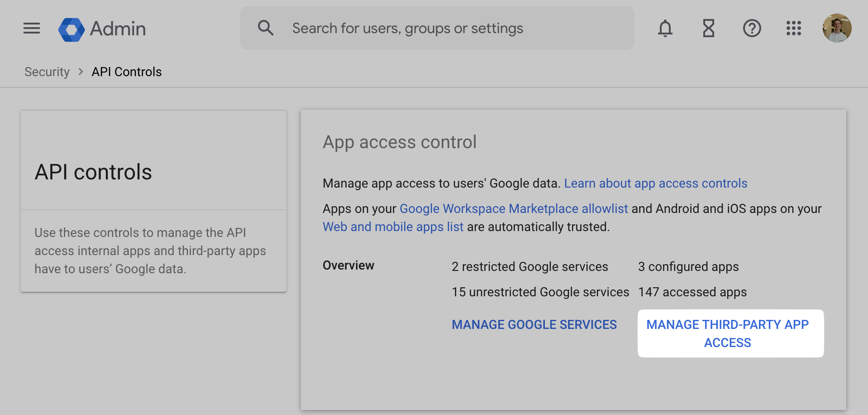Viewport: 868px width, 415px height.
Task: Click the Google Admin hexagon logo
Action: click(72, 29)
